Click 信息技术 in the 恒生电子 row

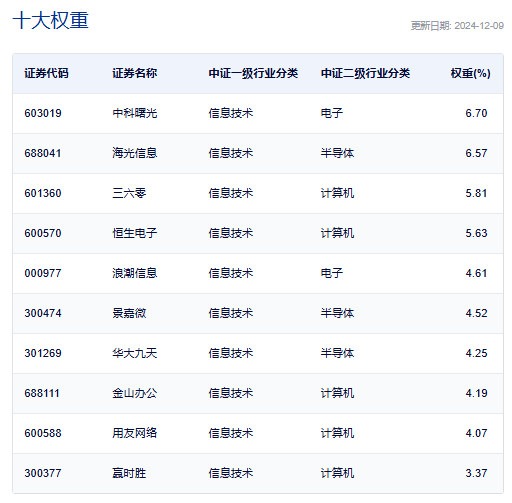[231, 233]
